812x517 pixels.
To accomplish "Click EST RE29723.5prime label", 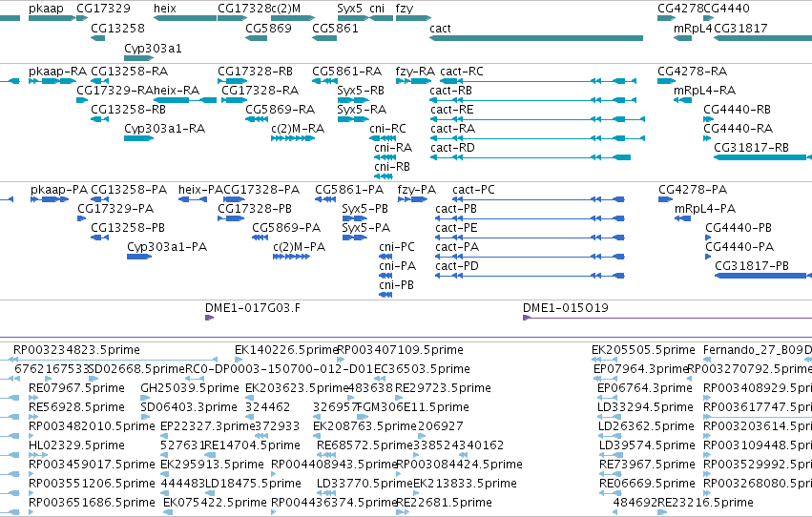I will click(443, 388).
